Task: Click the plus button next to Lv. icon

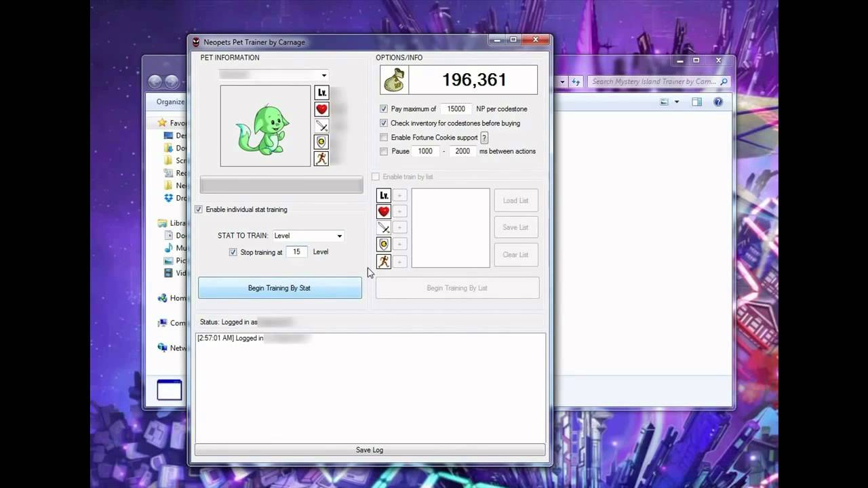Action: [x=399, y=195]
